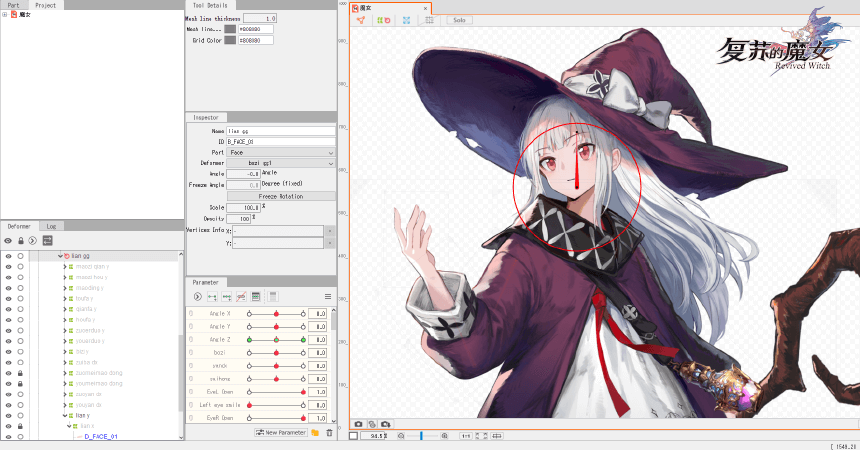Viewport: 860px width, 450px height.
Task: Select the Deformer tab
Action: point(19,226)
